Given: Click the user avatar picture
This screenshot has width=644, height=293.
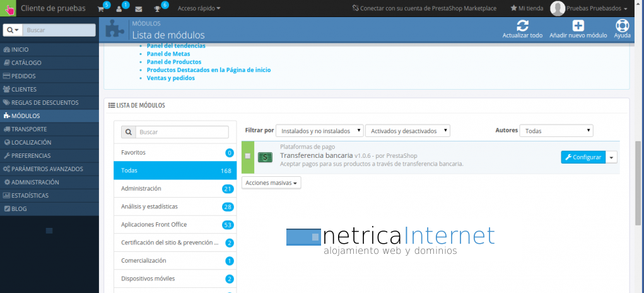Looking at the screenshot, I should pyautogui.click(x=558, y=8).
